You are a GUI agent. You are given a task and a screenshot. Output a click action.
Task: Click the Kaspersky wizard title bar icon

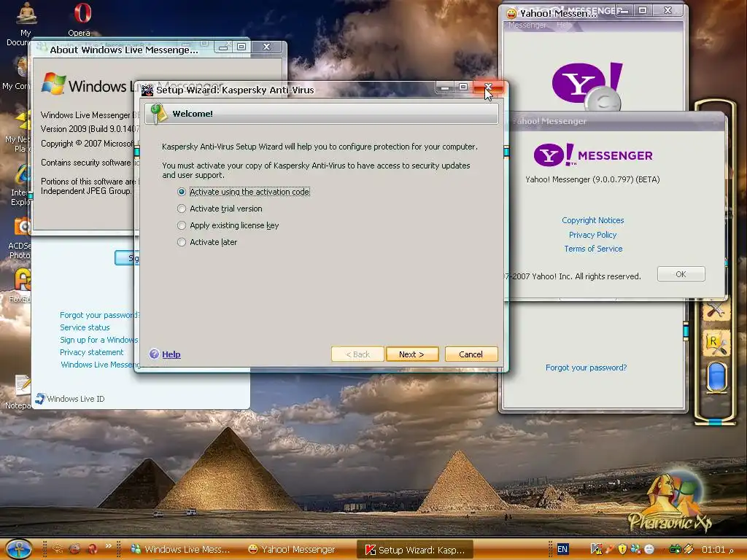point(147,90)
